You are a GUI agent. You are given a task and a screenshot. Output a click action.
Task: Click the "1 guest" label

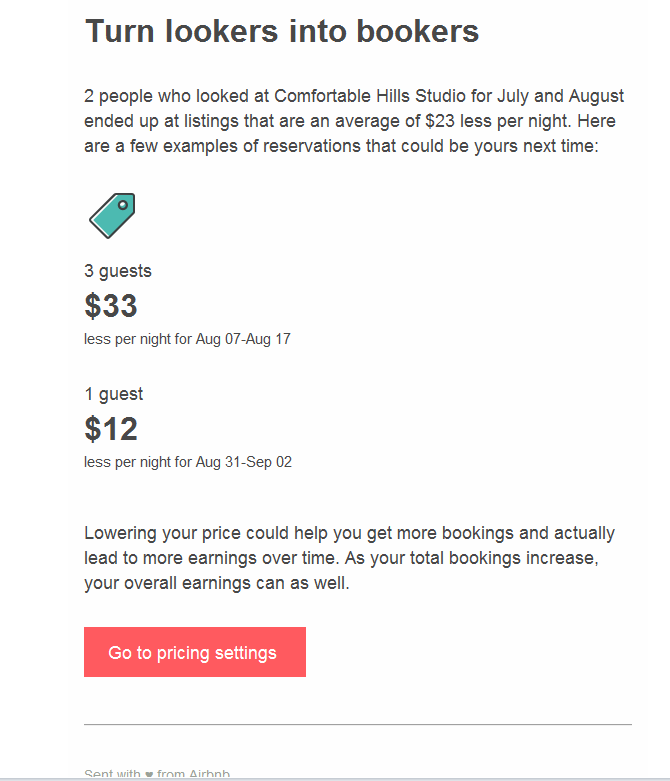point(114,394)
